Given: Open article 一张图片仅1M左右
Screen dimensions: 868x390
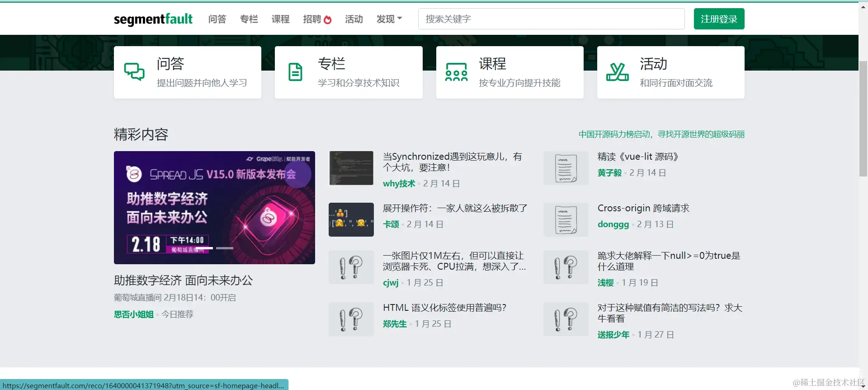Looking at the screenshot, I should [x=454, y=261].
